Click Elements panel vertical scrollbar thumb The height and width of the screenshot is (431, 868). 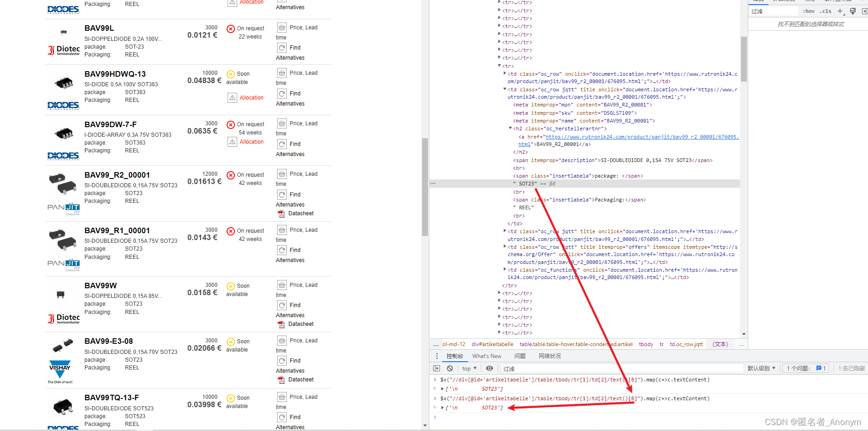click(744, 59)
